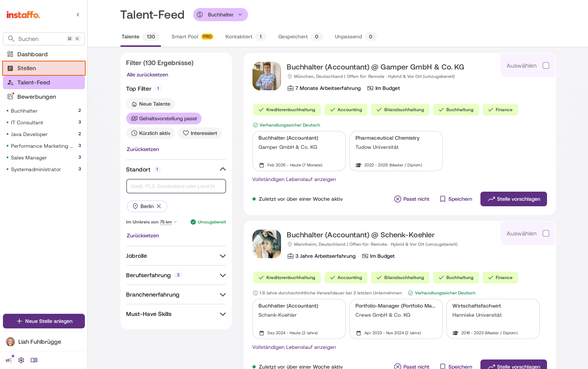Remove the Berlin location chip

[159, 206]
